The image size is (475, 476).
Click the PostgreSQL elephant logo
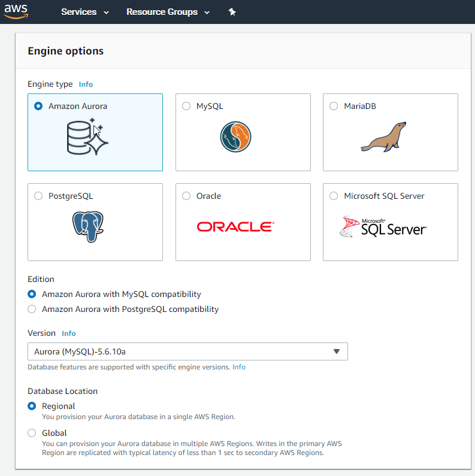tap(88, 227)
